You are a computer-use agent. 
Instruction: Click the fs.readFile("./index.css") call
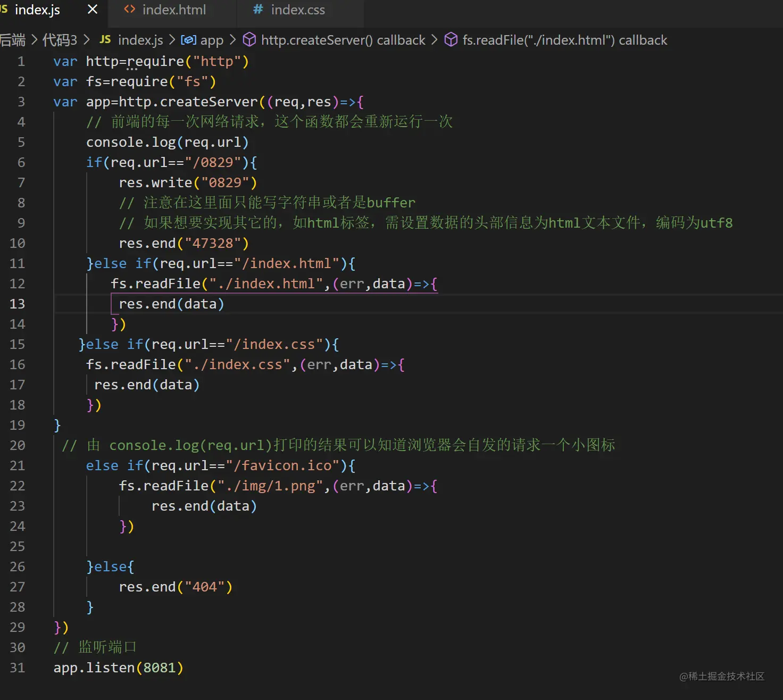point(245,364)
